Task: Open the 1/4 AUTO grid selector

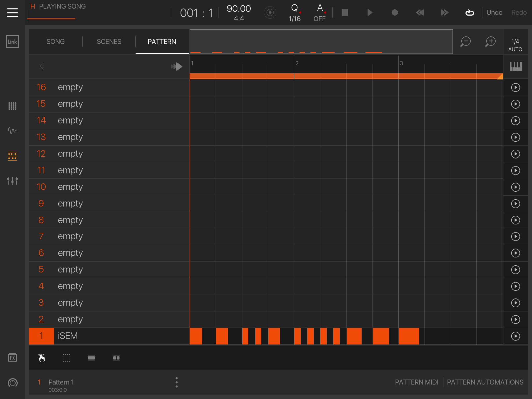Action: click(515, 45)
